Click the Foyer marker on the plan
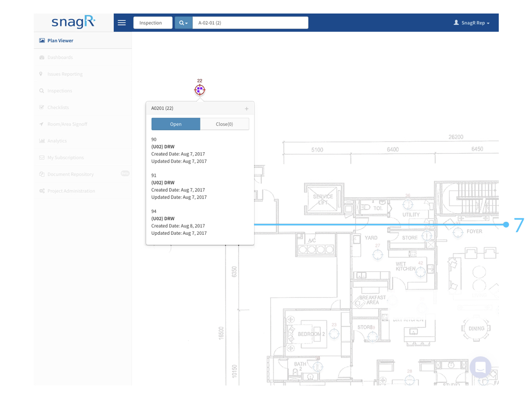This screenshot has width=532, height=399. coord(458,232)
